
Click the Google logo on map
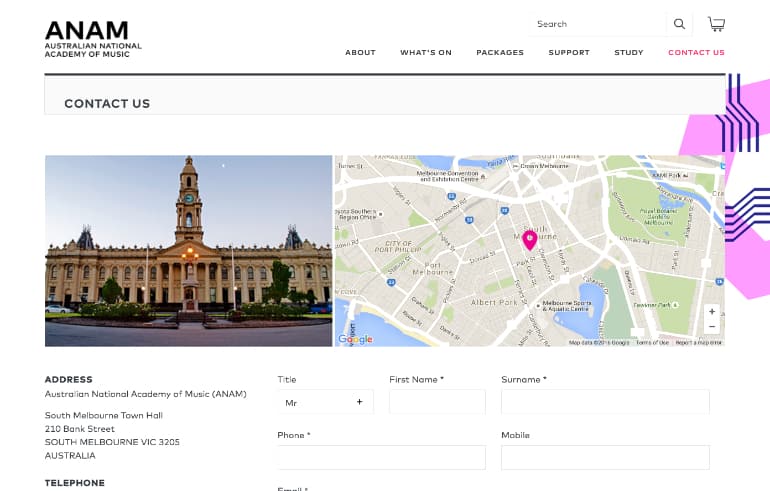point(355,339)
